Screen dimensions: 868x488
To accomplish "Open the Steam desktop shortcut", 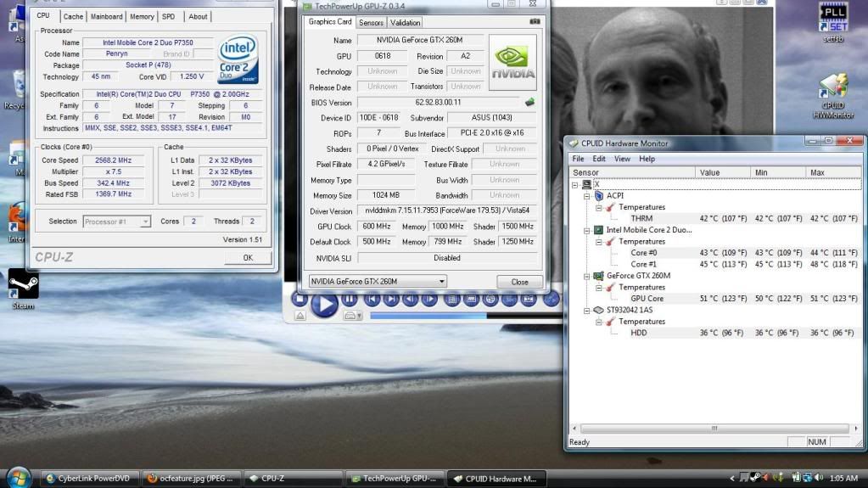I will [x=23, y=289].
